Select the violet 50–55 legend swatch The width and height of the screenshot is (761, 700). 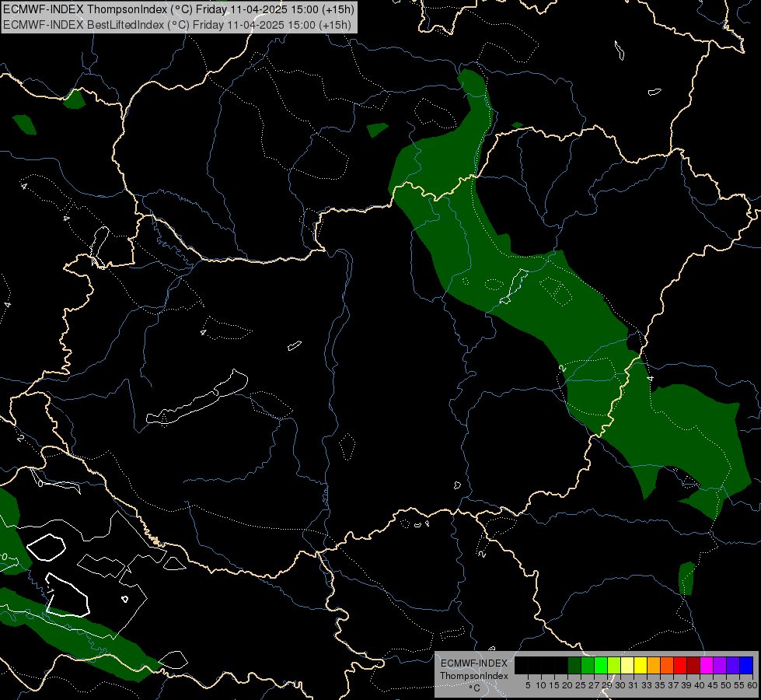point(733,665)
